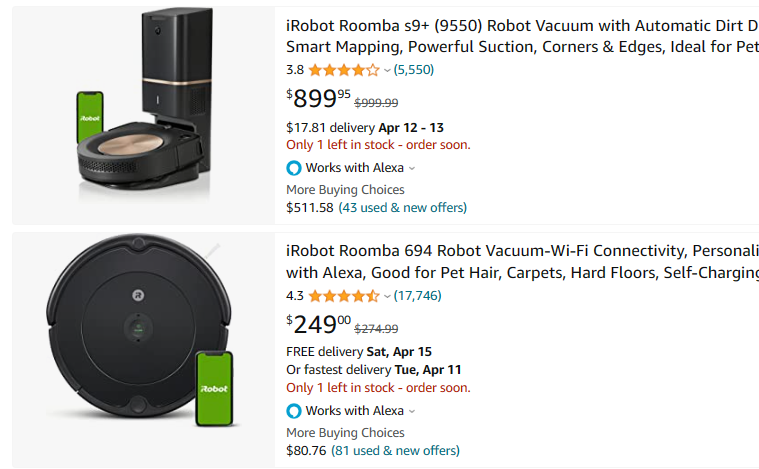Click the Roomba 694 star rating icons
The height and width of the screenshot is (469, 759).
pyautogui.click(x=343, y=296)
